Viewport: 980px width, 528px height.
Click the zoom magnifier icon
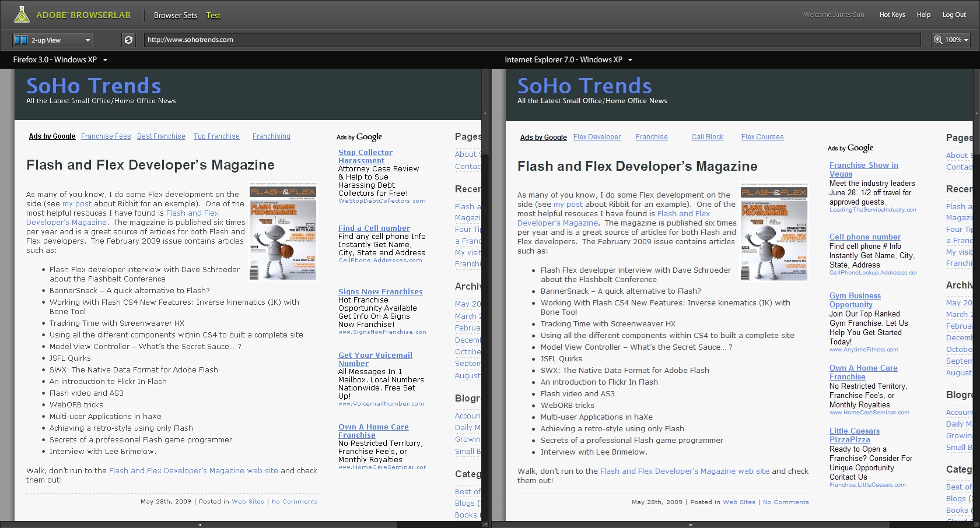tap(938, 40)
